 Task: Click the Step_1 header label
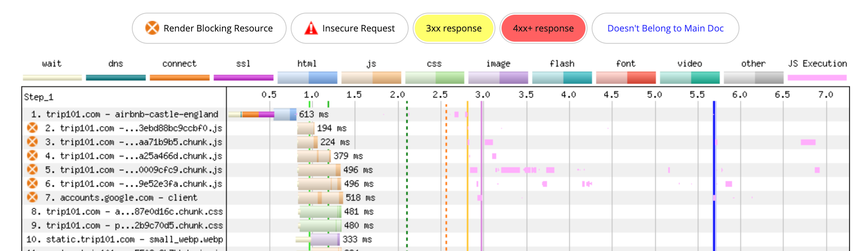click(38, 97)
